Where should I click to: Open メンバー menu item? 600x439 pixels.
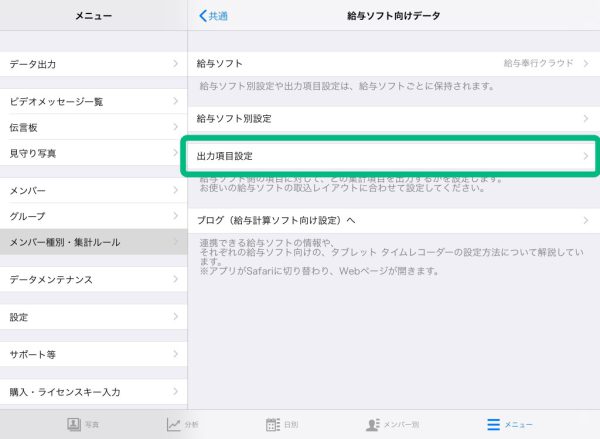pyautogui.click(x=93, y=190)
